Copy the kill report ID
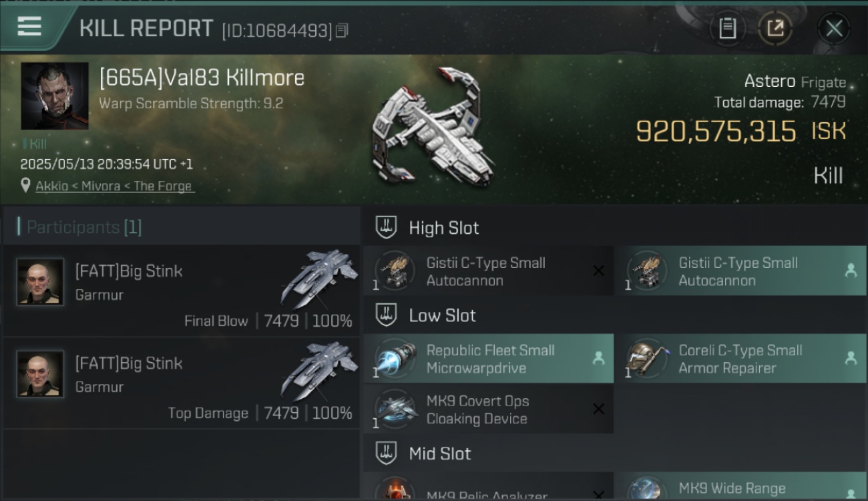Image resolution: width=868 pixels, height=501 pixels. 342,31
